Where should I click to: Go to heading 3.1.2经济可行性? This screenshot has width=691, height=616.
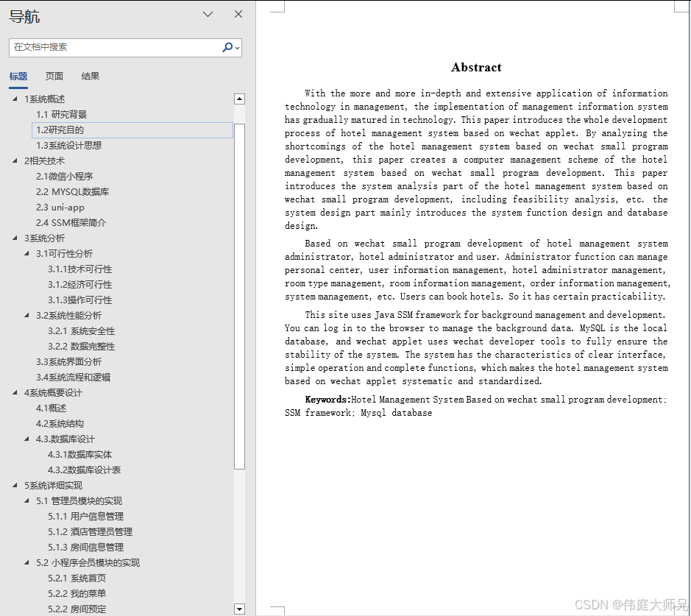click(x=79, y=285)
